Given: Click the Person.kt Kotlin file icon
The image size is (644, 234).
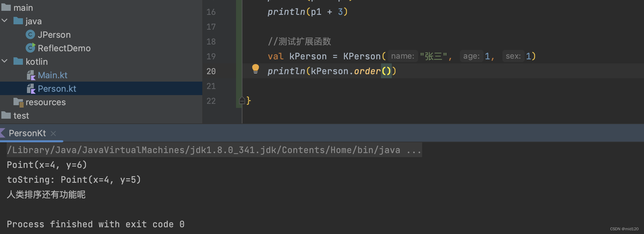Looking at the screenshot, I should (31, 89).
